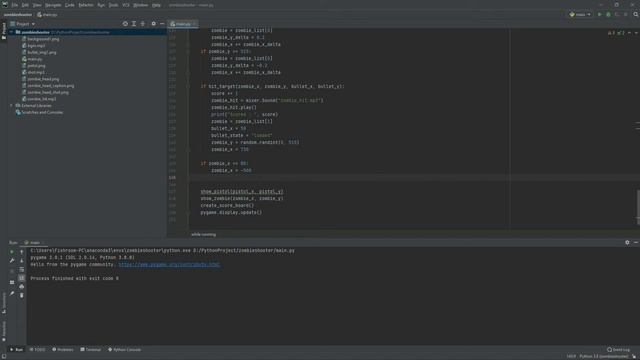Go to next highlighted error arrow in editor
Screen dimensions: 640x360
pyautogui.click(x=636, y=33)
